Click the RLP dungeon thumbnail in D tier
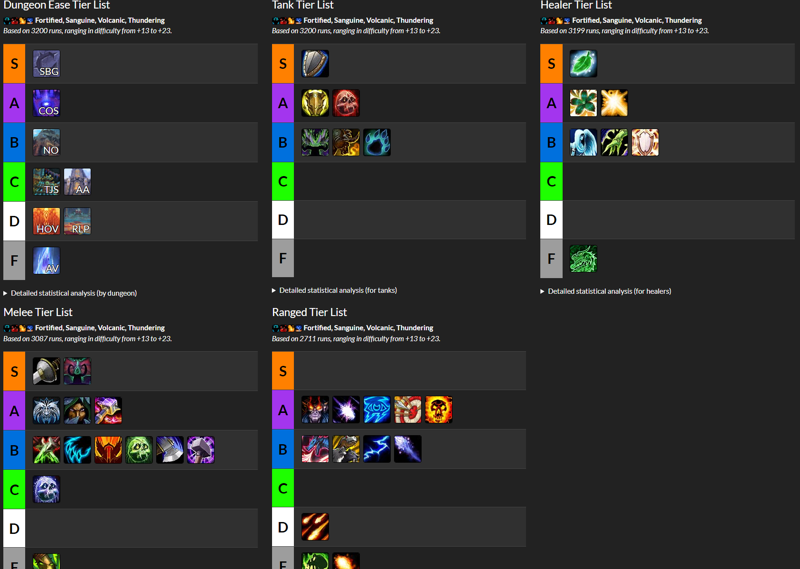 [x=77, y=221]
